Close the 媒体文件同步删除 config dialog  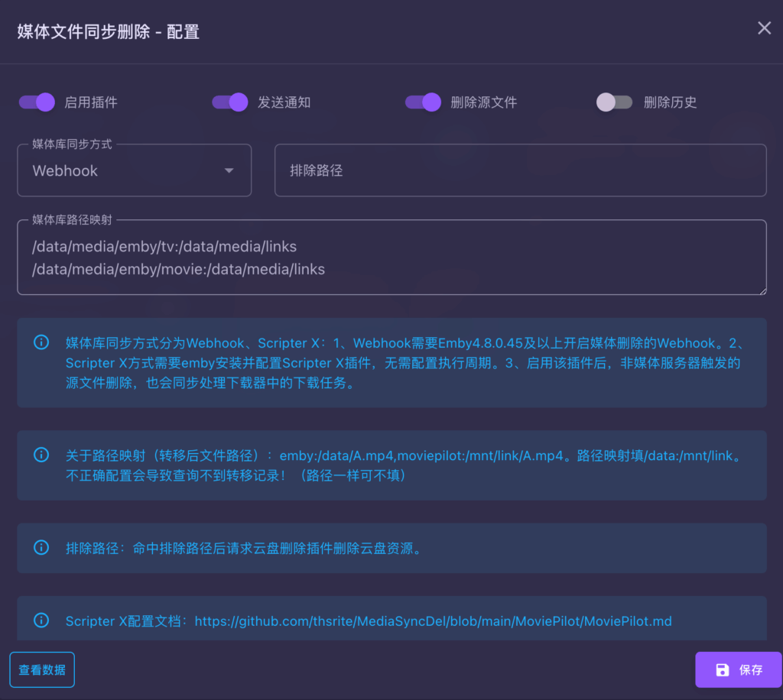764,29
